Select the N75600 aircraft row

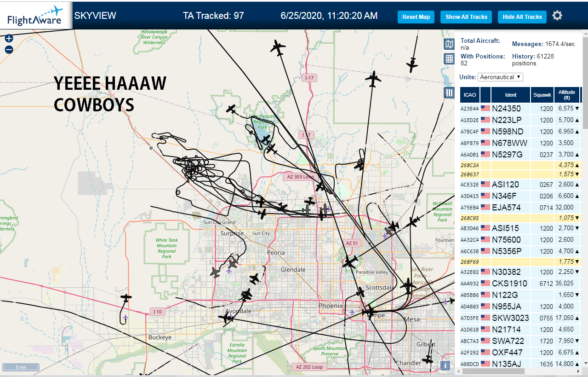521,240
